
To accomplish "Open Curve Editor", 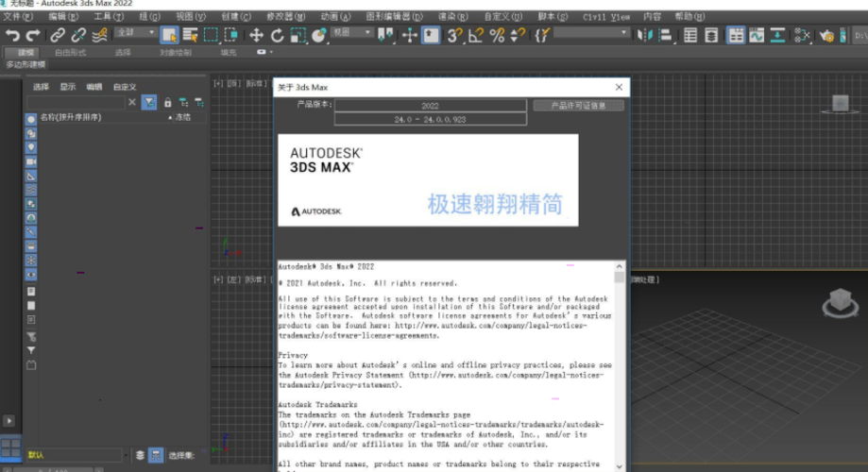I will click(x=757, y=36).
